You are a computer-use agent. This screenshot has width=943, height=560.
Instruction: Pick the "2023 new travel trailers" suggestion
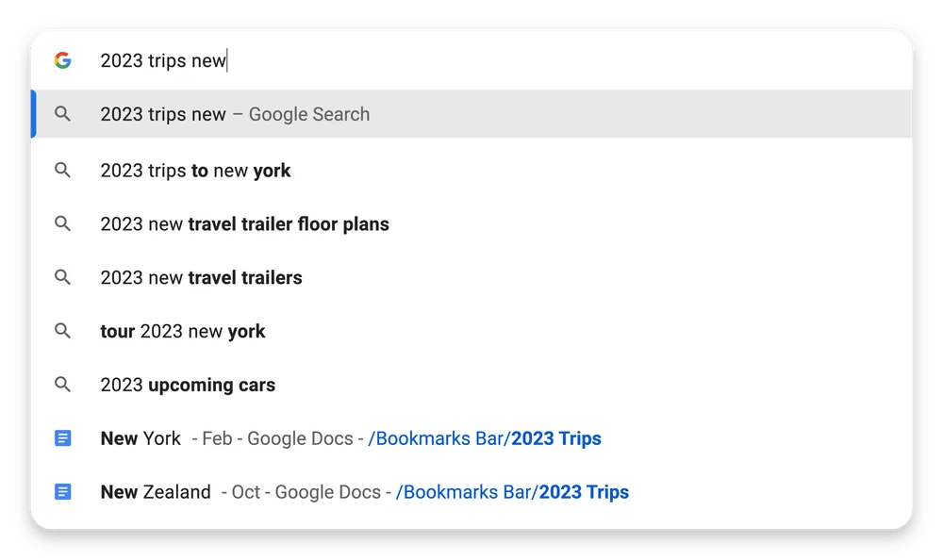coord(201,277)
